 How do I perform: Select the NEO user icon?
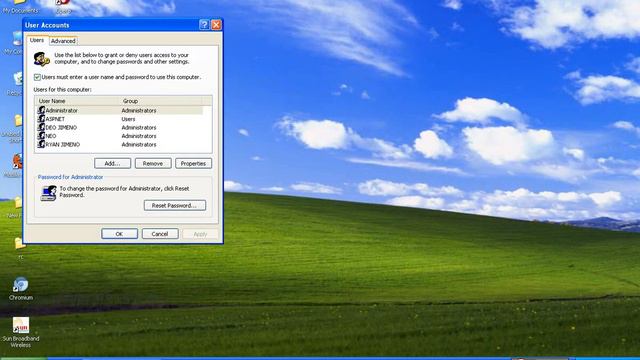pyautogui.click(x=41, y=136)
